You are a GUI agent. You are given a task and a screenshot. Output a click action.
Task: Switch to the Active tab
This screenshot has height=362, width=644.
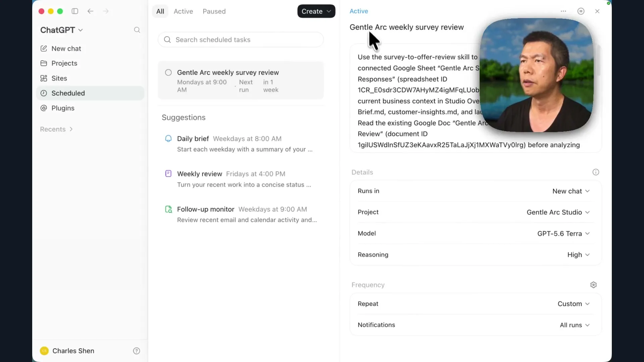(183, 11)
